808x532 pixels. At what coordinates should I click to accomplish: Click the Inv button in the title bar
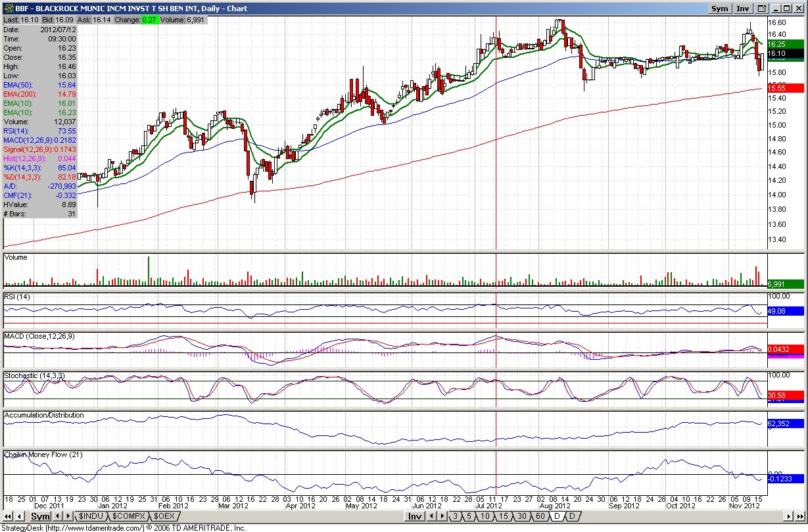(x=742, y=9)
